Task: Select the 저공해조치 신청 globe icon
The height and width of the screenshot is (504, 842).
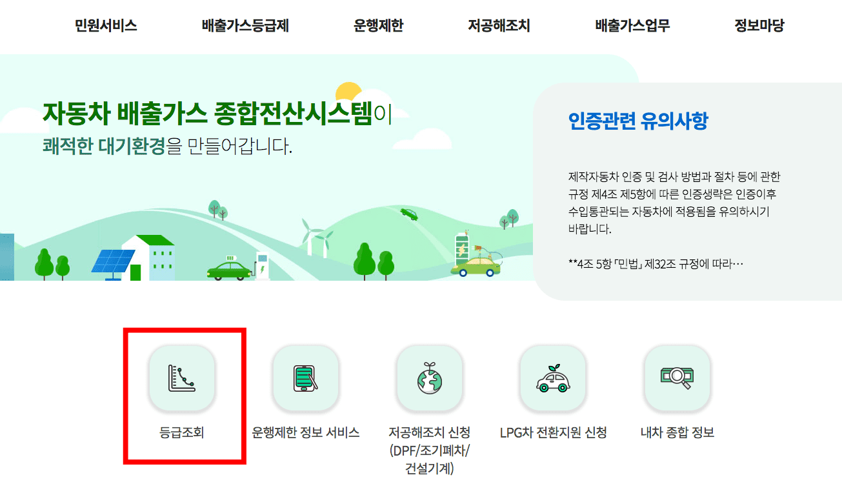Action: pyautogui.click(x=430, y=378)
